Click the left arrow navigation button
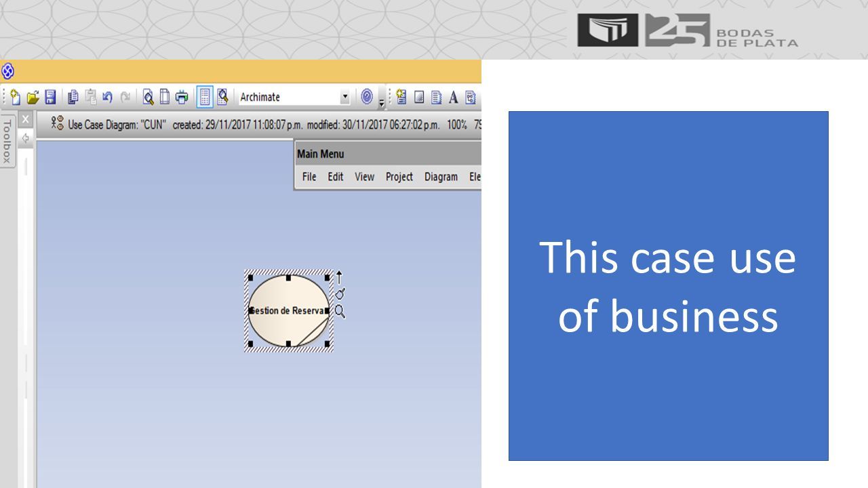 tap(26, 138)
